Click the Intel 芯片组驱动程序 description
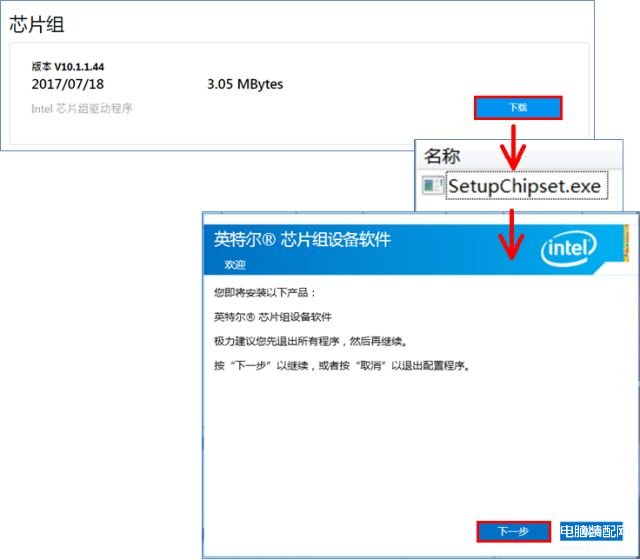 pyautogui.click(x=82, y=109)
